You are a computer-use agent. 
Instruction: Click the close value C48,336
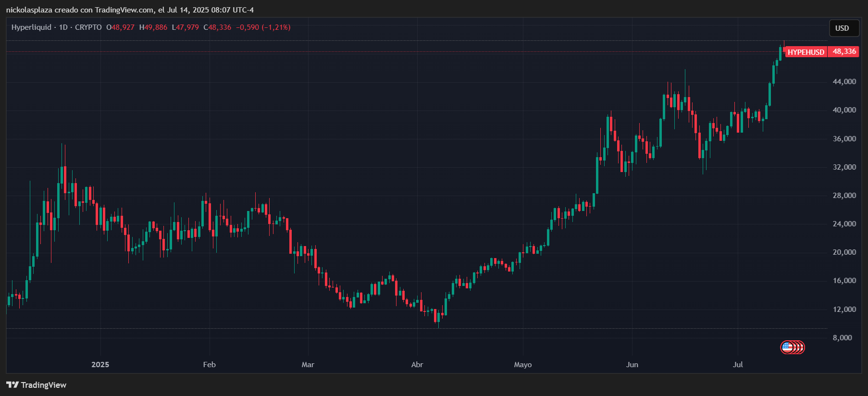(217, 27)
